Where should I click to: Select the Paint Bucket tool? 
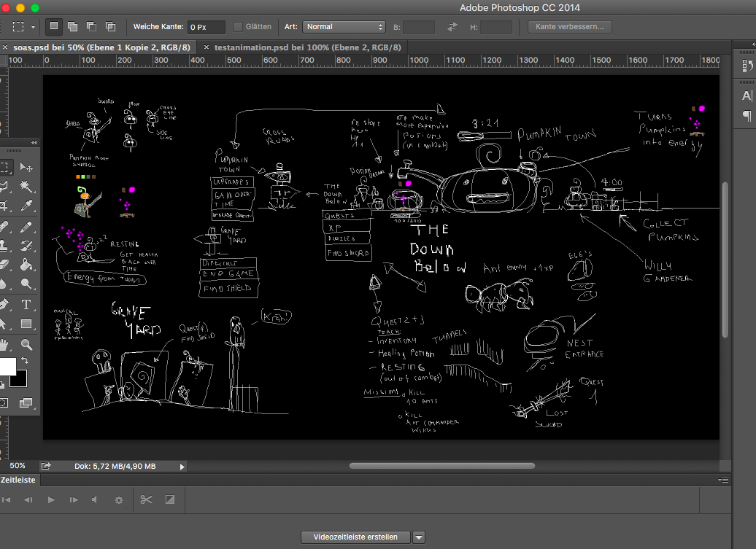tap(26, 265)
